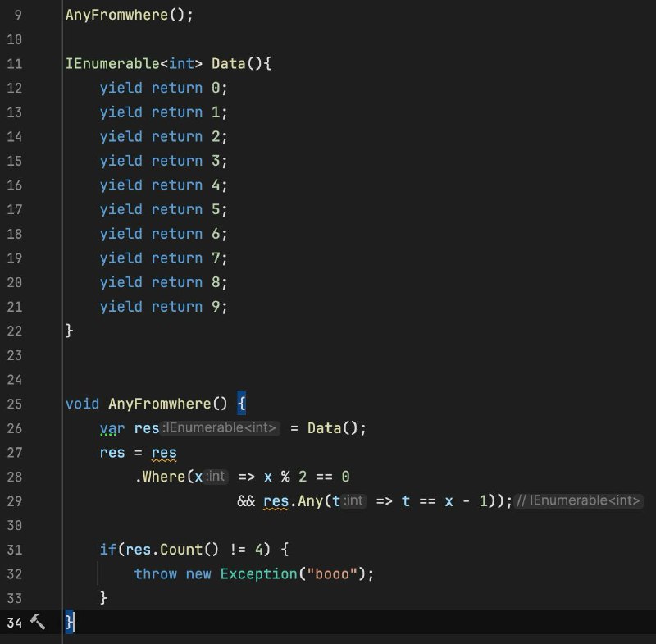
Task: Click the "booo" string literal
Action: (x=332, y=573)
